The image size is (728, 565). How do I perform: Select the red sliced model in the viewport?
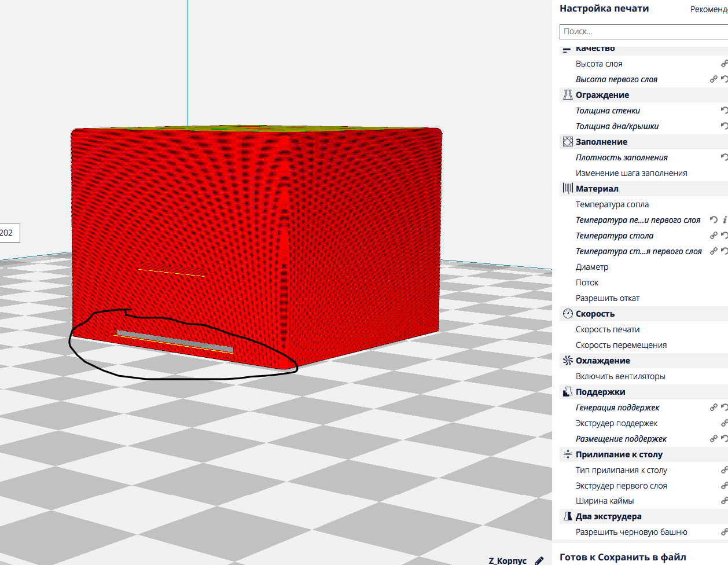pyautogui.click(x=347, y=232)
